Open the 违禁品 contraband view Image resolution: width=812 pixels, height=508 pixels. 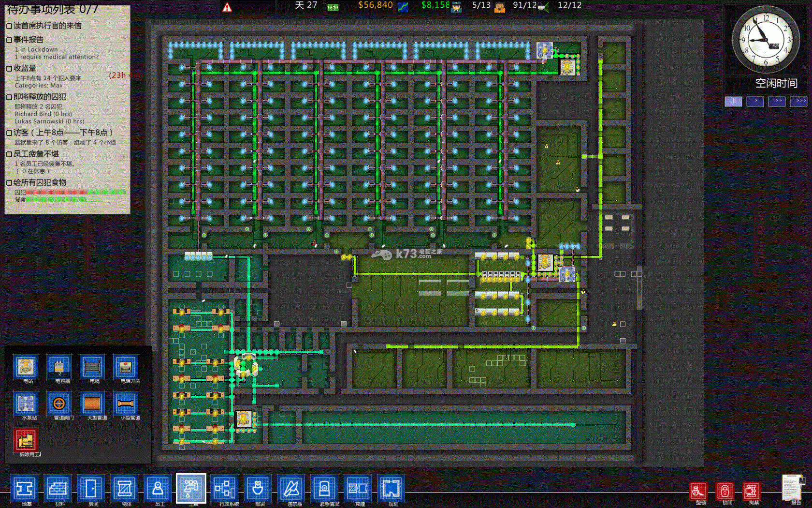coord(291,489)
